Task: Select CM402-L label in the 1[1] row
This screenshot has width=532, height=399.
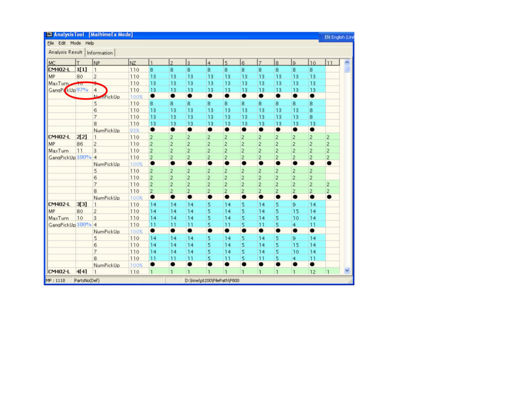Action: tap(59, 69)
